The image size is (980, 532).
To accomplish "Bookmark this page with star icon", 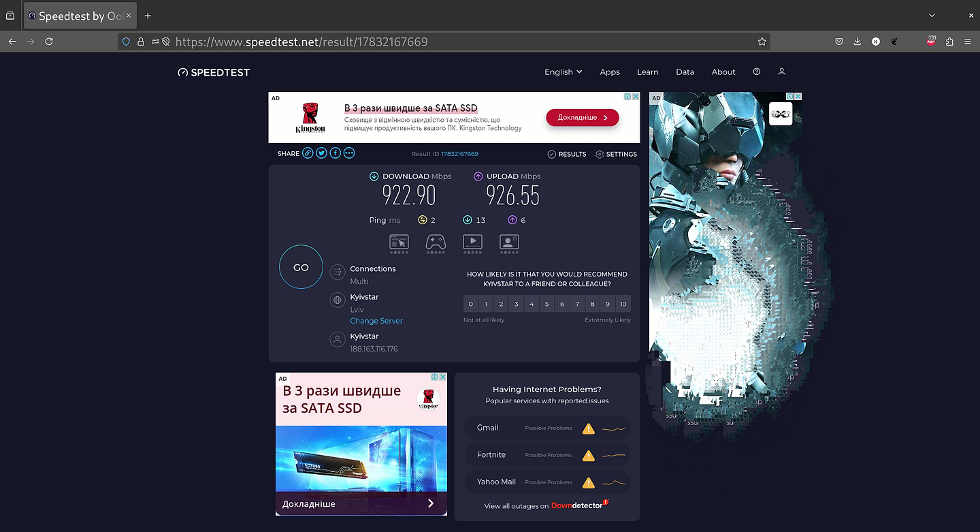I will coord(762,42).
